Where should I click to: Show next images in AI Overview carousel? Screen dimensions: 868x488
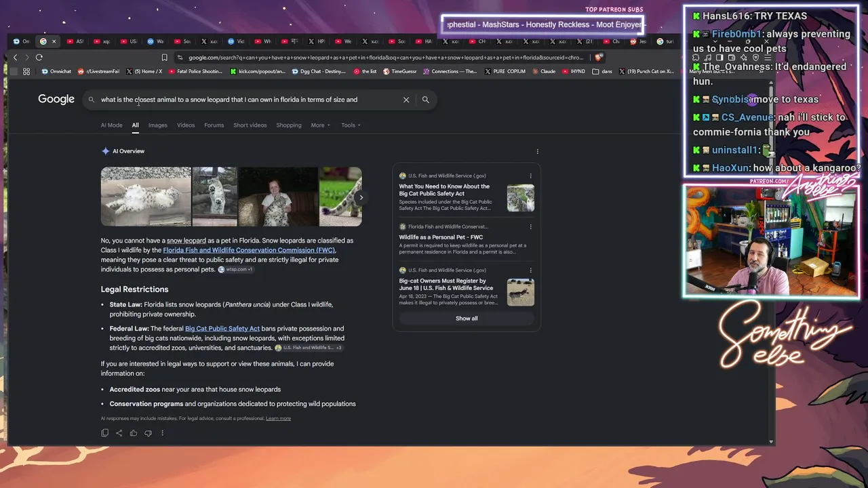point(361,197)
